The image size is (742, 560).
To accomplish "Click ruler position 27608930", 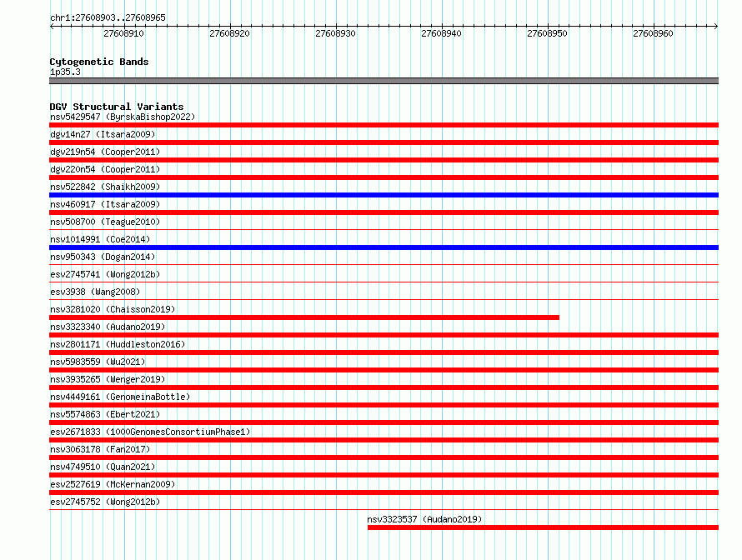I will pyautogui.click(x=335, y=33).
